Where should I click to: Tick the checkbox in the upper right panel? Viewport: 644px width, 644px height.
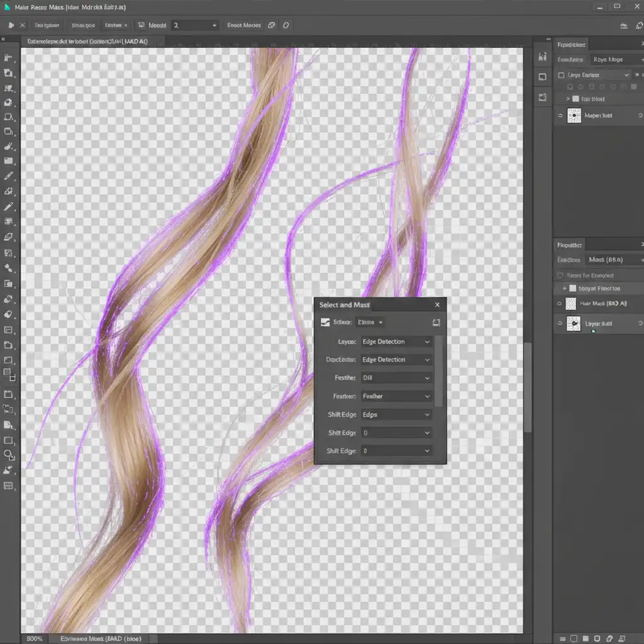pyautogui.click(x=561, y=75)
